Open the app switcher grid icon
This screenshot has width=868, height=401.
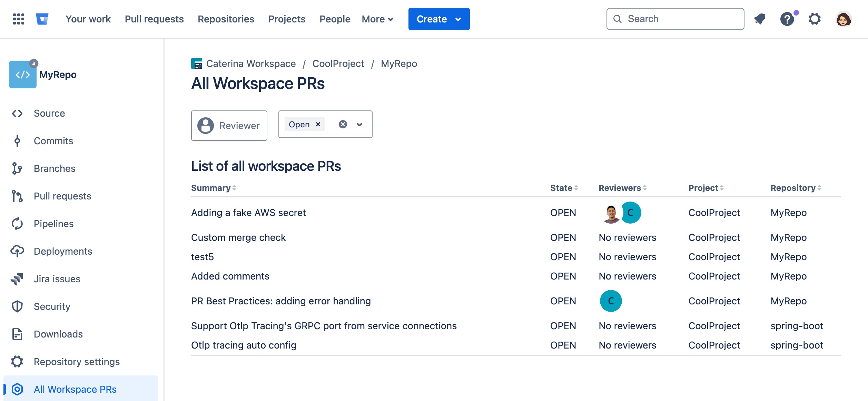(x=19, y=19)
